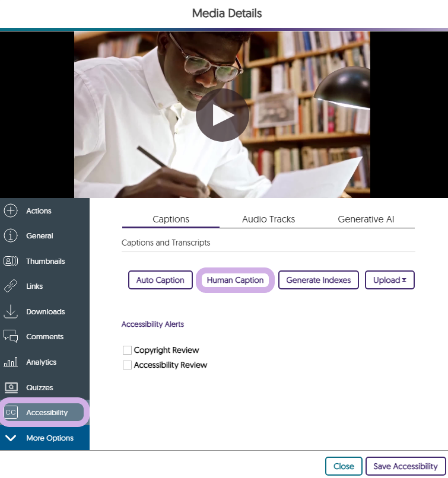Play the video preview
Viewport: 448px width, 478px height.
[x=222, y=115]
